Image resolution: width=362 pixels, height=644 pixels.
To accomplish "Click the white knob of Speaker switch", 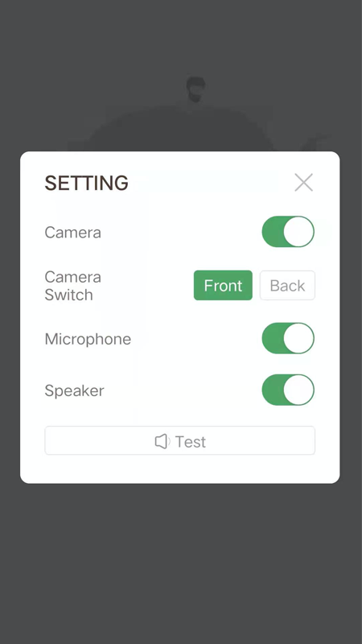I will (298, 390).
